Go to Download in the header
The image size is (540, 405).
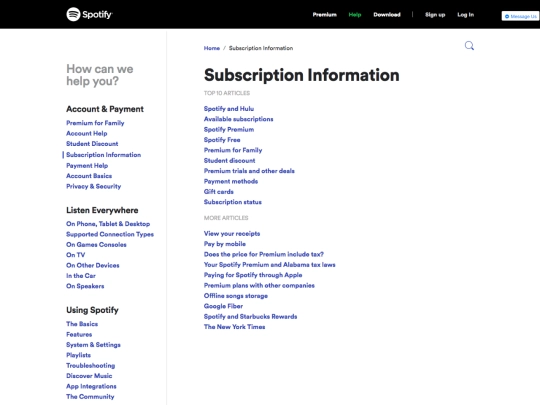coord(387,15)
